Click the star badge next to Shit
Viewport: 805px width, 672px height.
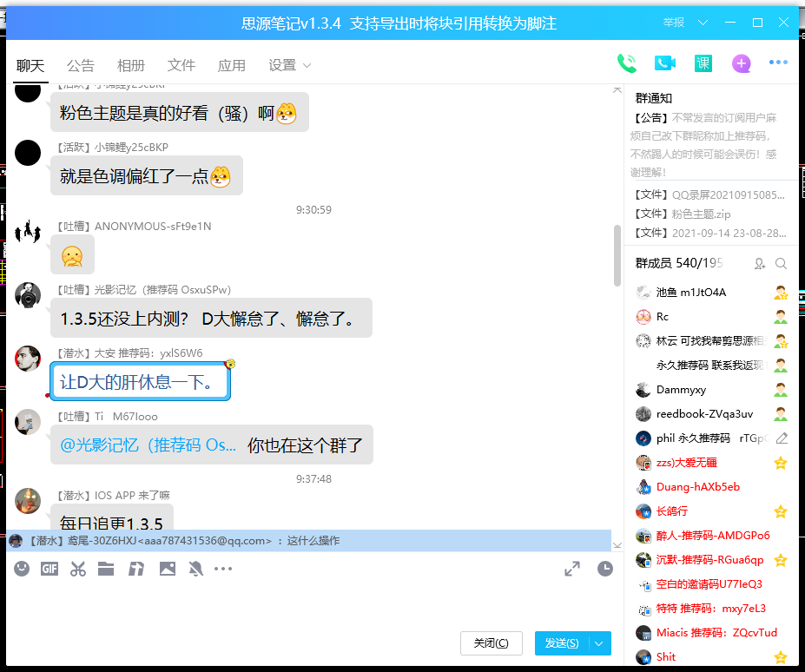[x=781, y=656]
